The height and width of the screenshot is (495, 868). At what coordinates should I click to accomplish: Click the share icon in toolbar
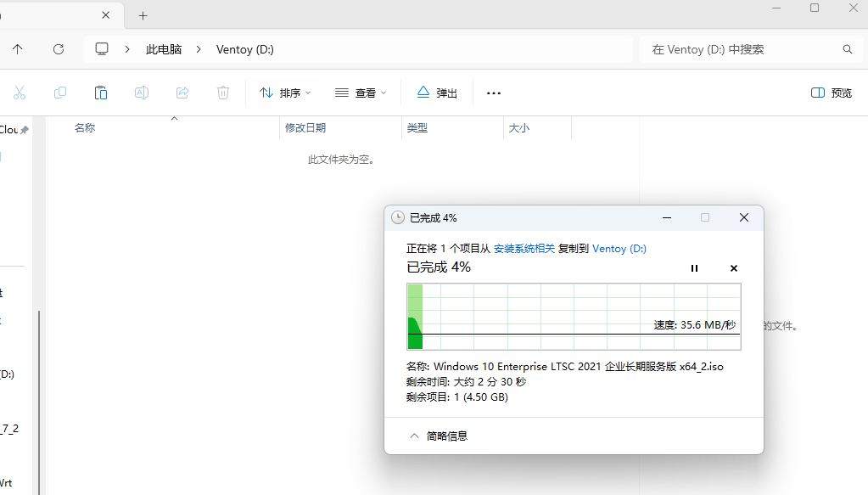(x=182, y=93)
